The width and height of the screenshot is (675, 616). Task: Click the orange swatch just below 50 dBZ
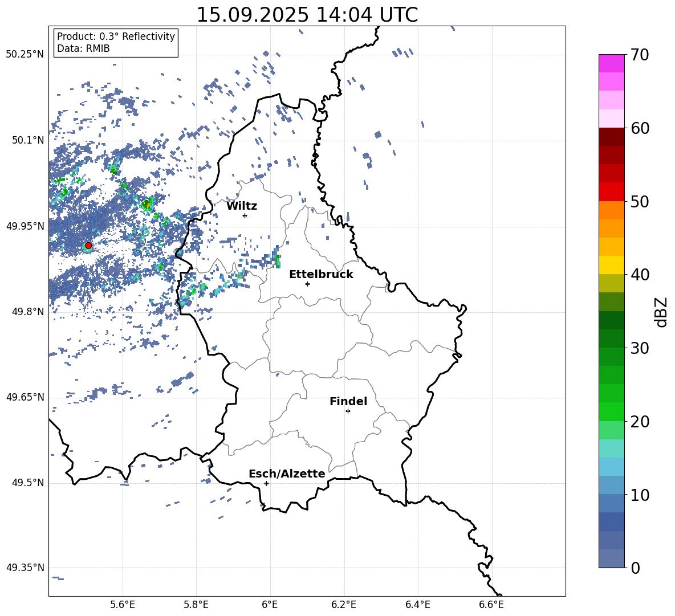click(x=611, y=210)
